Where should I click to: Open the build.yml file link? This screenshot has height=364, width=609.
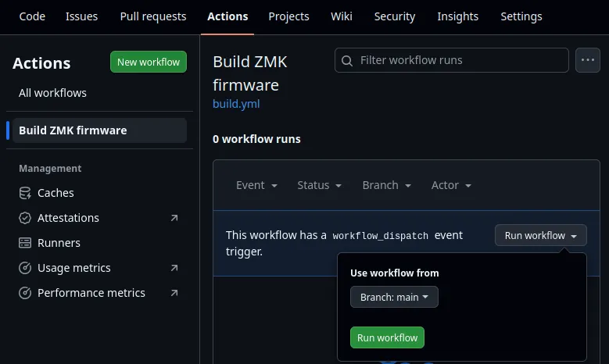pyautogui.click(x=236, y=104)
